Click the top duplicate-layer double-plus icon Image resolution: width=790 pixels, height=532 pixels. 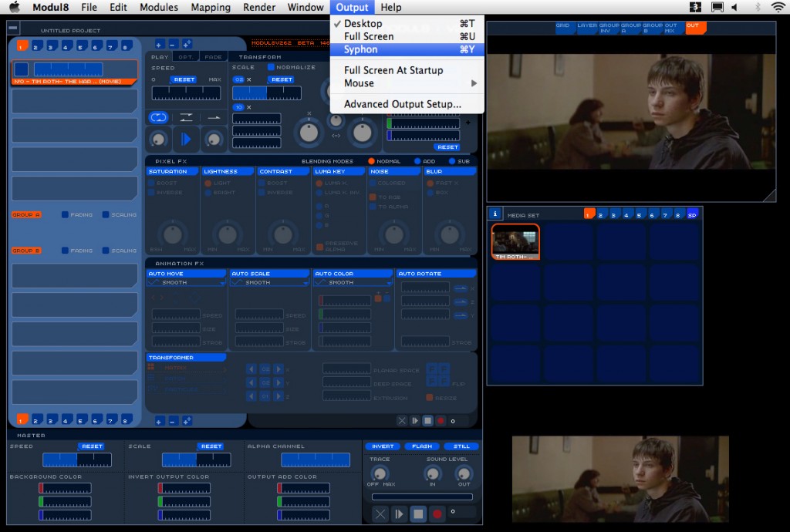click(x=187, y=44)
